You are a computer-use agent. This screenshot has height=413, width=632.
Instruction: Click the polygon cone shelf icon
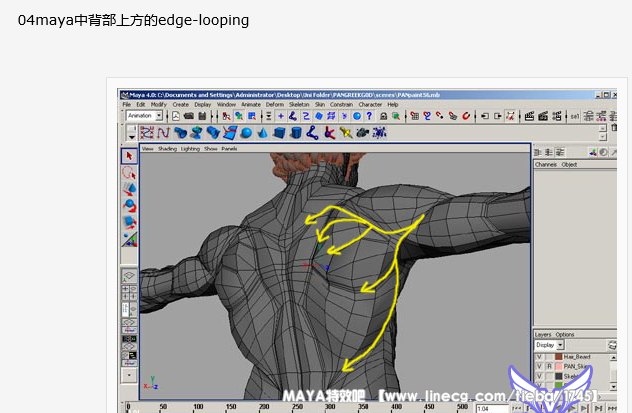(x=263, y=132)
